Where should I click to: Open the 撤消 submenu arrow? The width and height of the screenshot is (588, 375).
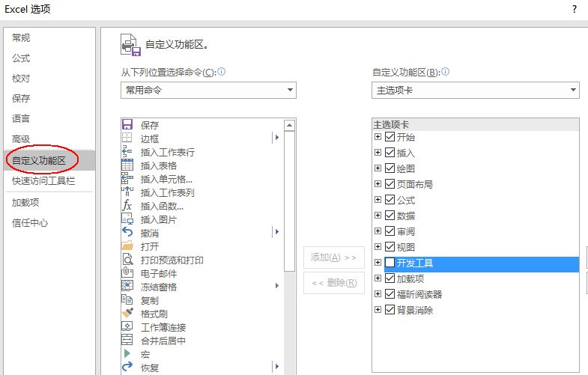(276, 232)
